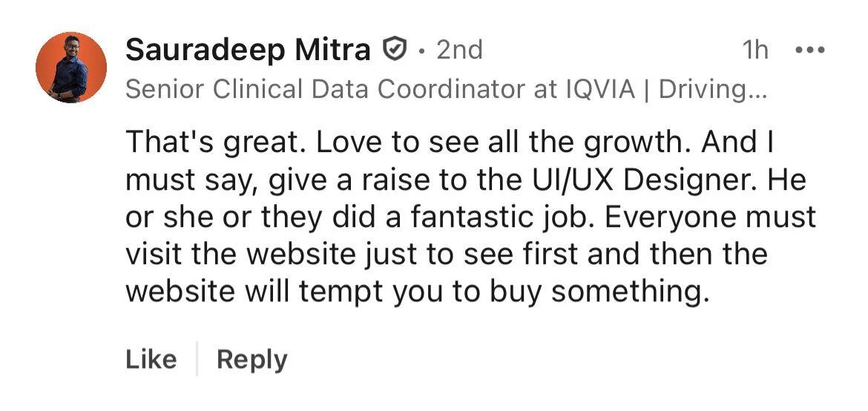This screenshot has height=411, width=868.
Task: Click the divider between Like and Reply
Action: tap(197, 359)
